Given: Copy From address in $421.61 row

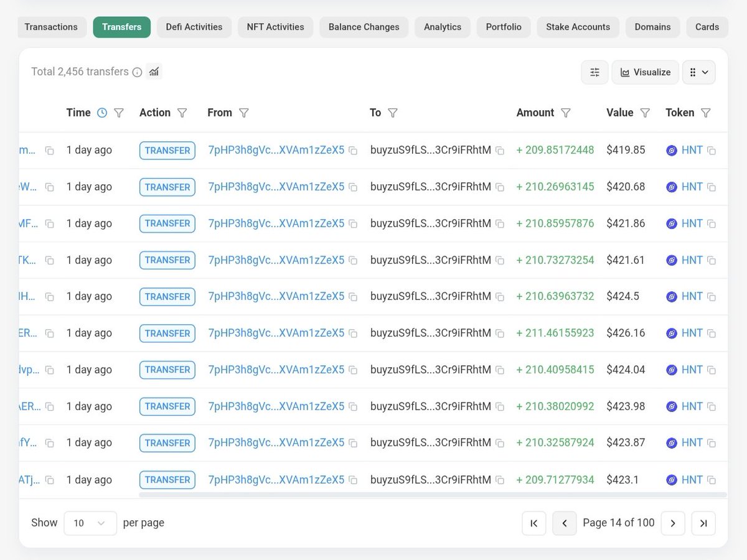Looking at the screenshot, I should coord(353,261).
